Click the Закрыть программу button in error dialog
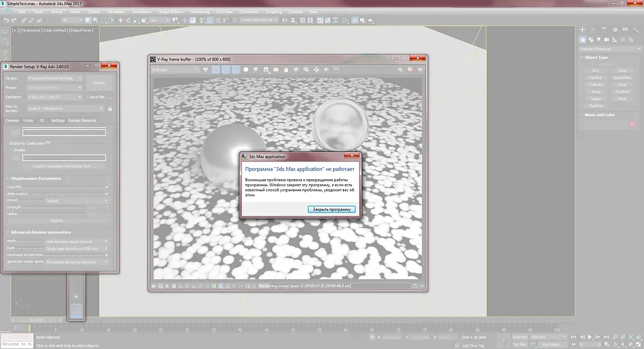 click(x=331, y=209)
